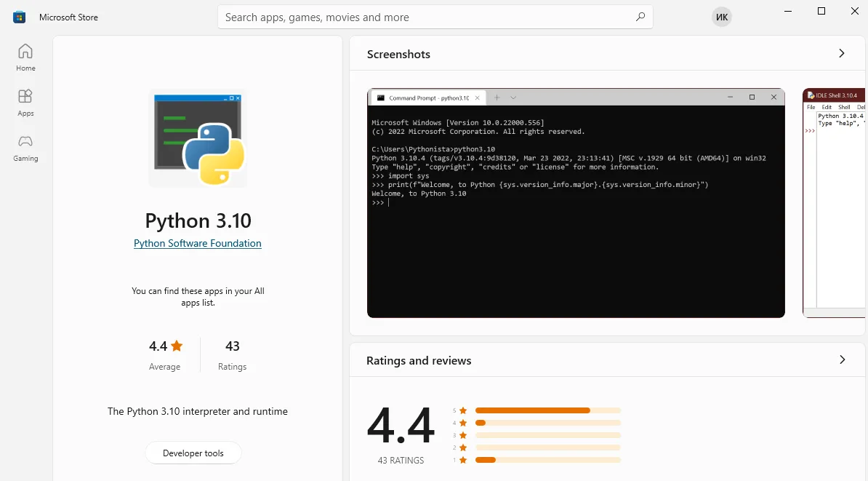Click the large 4.4 rating number
This screenshot has height=481, width=868.
point(401,426)
